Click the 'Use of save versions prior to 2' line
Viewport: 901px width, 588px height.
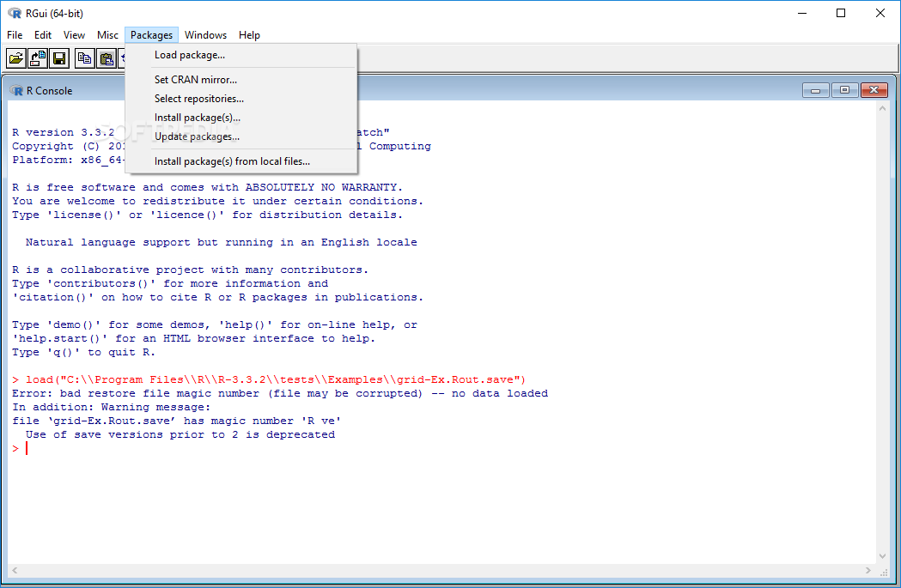click(x=180, y=434)
